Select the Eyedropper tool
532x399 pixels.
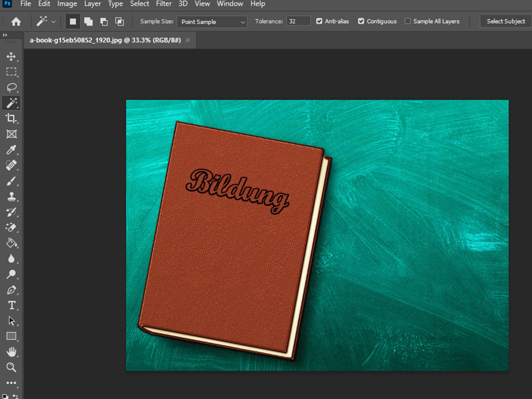tap(11, 149)
